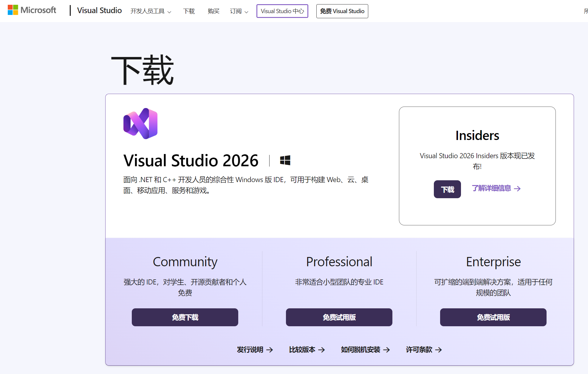Click the Visual Studio 2026 purple logo
Screen dimensions: 588x374
point(140,124)
